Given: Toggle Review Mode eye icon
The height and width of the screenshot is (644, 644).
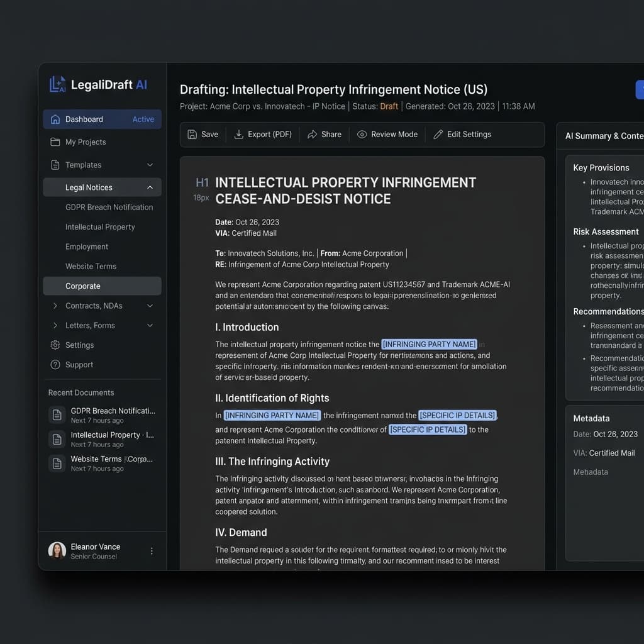Looking at the screenshot, I should (362, 135).
